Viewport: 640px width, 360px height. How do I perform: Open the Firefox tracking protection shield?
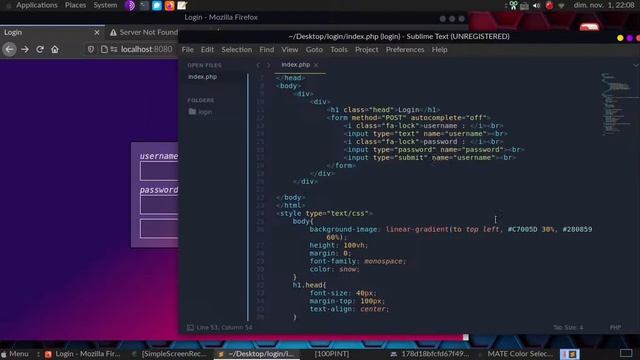click(x=91, y=49)
